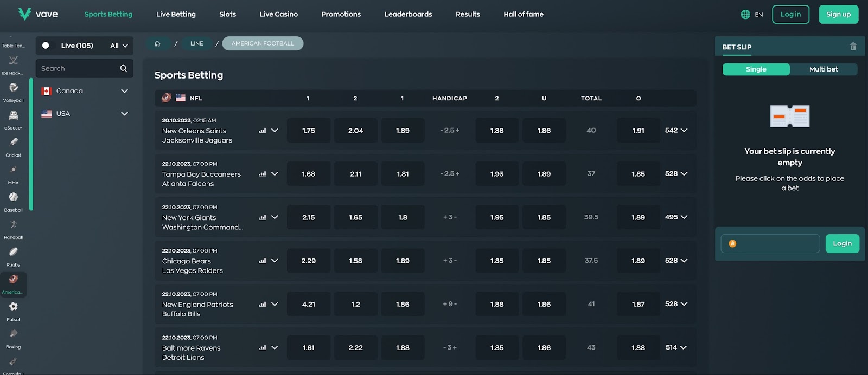Choose Cricket in the sports sidebar
The width and height of the screenshot is (868, 375).
14,146
